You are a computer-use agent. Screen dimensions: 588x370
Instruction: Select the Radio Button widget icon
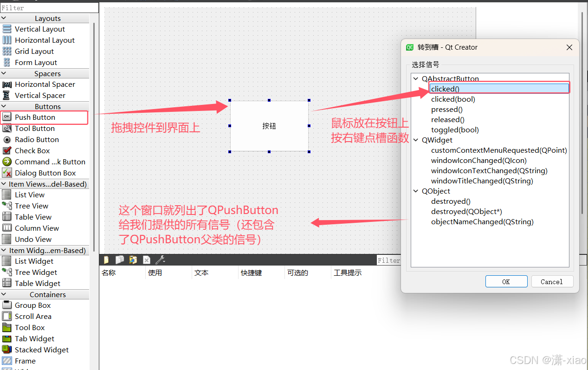click(x=7, y=139)
